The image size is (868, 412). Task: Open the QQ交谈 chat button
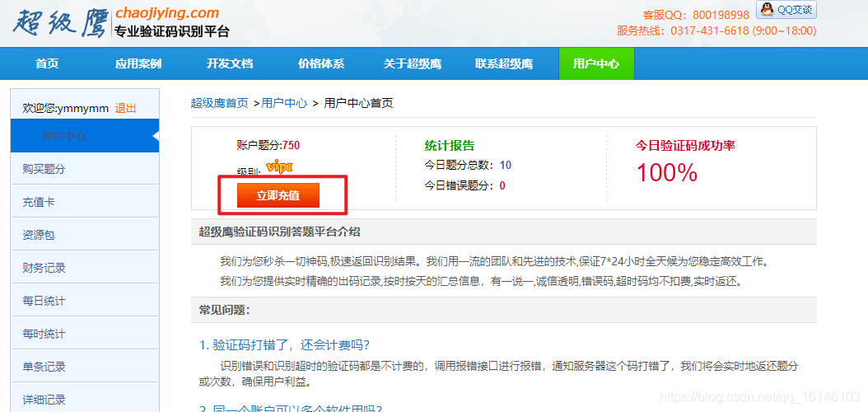click(786, 9)
